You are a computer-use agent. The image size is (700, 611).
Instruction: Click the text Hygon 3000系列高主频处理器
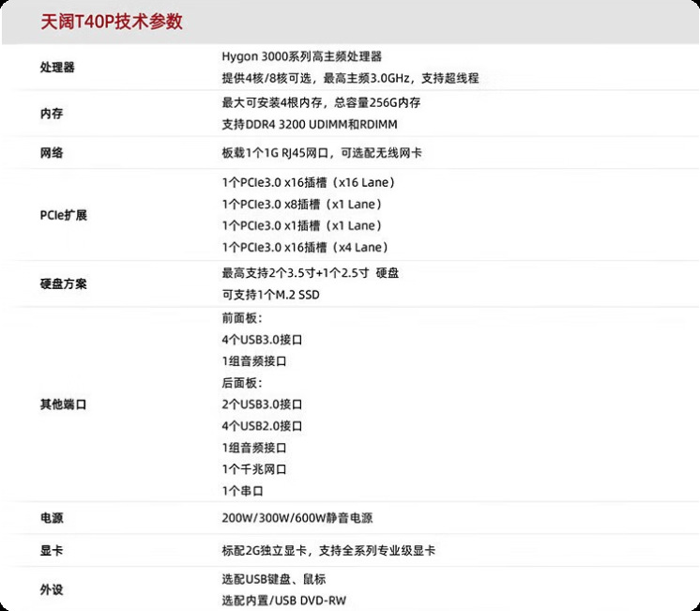[x=302, y=56]
